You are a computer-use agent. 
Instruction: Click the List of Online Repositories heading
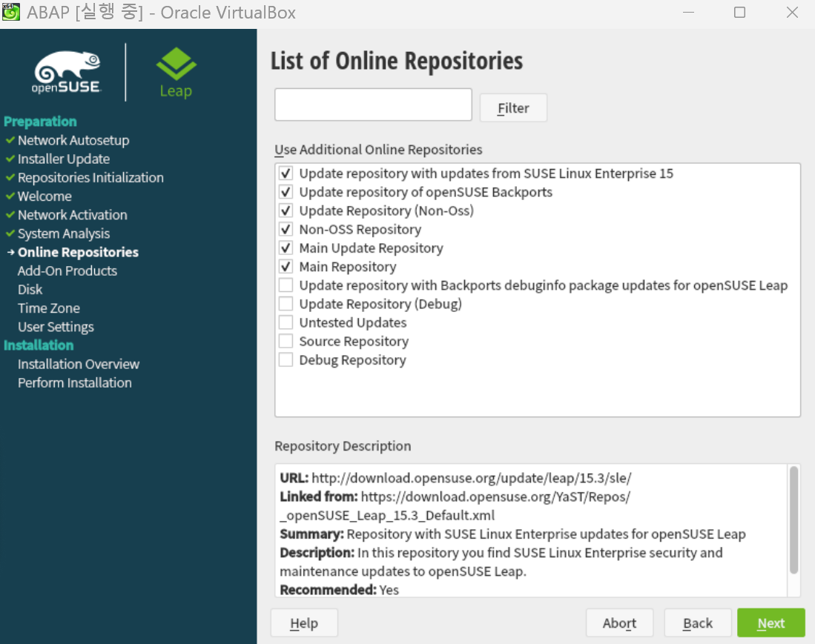(397, 61)
